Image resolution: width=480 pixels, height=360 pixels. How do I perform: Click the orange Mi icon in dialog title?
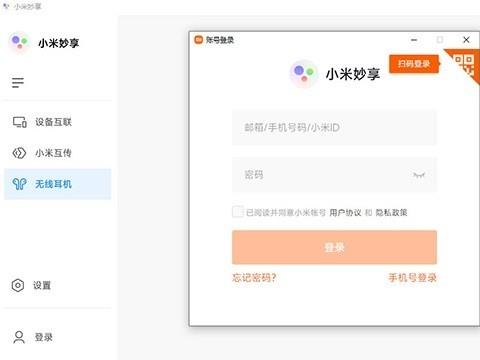coord(199,40)
